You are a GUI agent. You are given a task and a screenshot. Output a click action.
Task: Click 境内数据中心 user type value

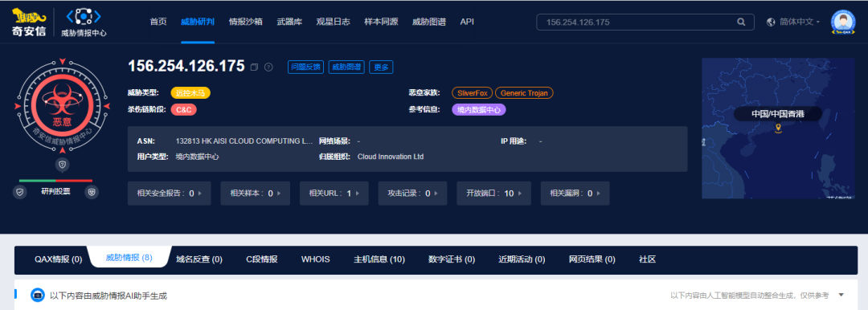(x=197, y=157)
